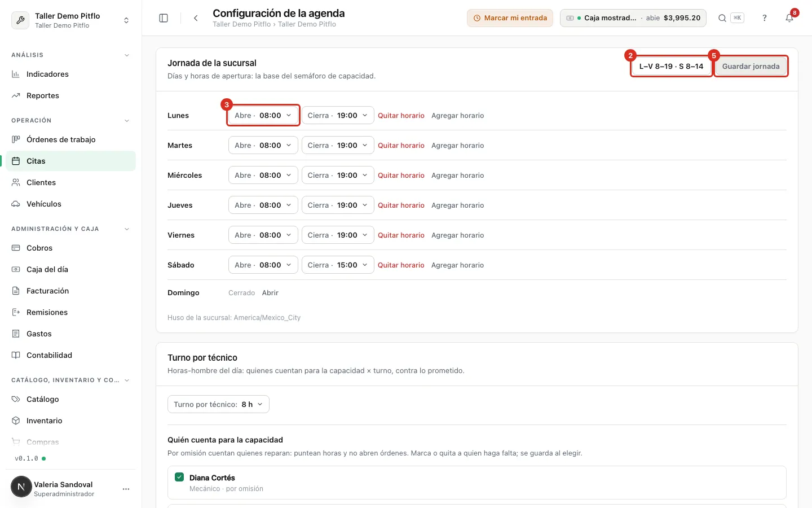Open Miércoles closing time dropdown
This screenshot has height=508, width=812.
(x=338, y=175)
